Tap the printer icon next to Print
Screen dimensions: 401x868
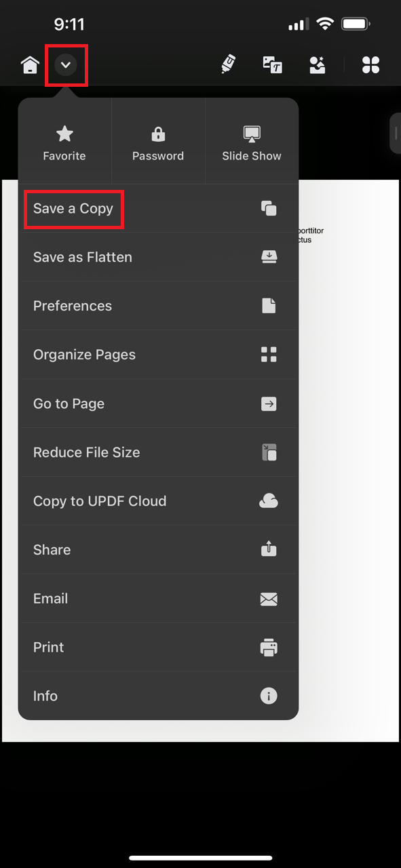(x=269, y=648)
